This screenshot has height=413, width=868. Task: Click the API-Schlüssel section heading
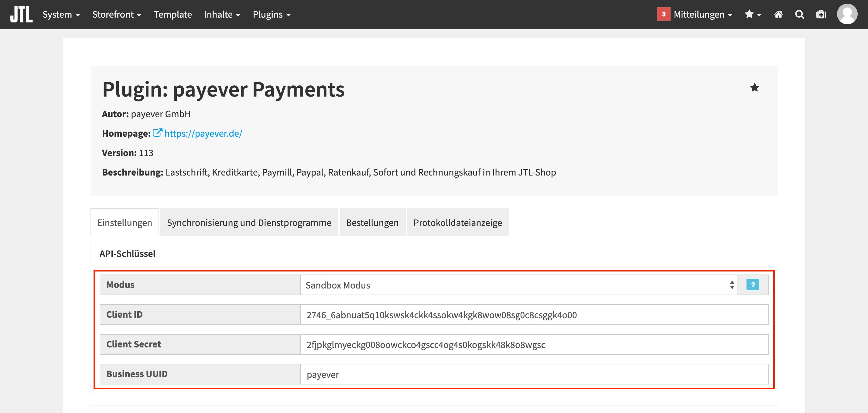pyautogui.click(x=127, y=253)
